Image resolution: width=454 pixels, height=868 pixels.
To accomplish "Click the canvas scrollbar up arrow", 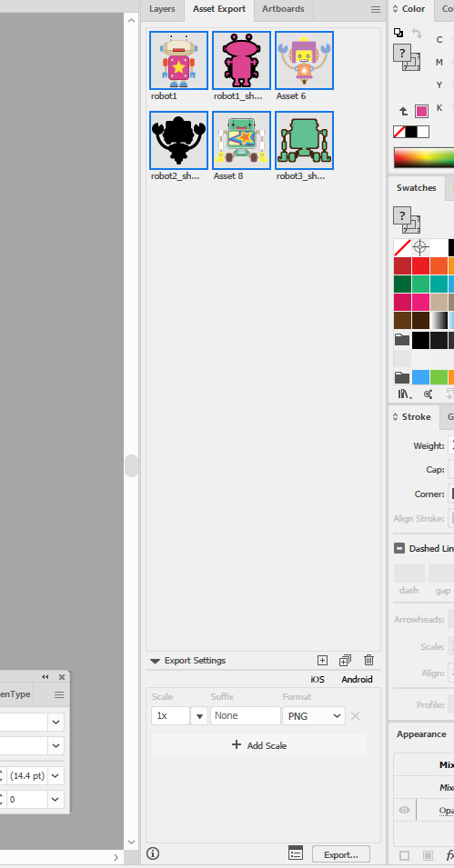I will pyautogui.click(x=131, y=21).
